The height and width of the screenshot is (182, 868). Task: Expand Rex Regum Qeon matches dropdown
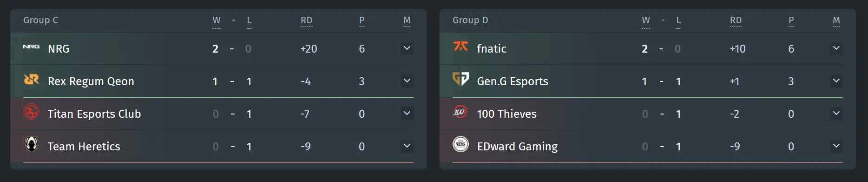(407, 81)
